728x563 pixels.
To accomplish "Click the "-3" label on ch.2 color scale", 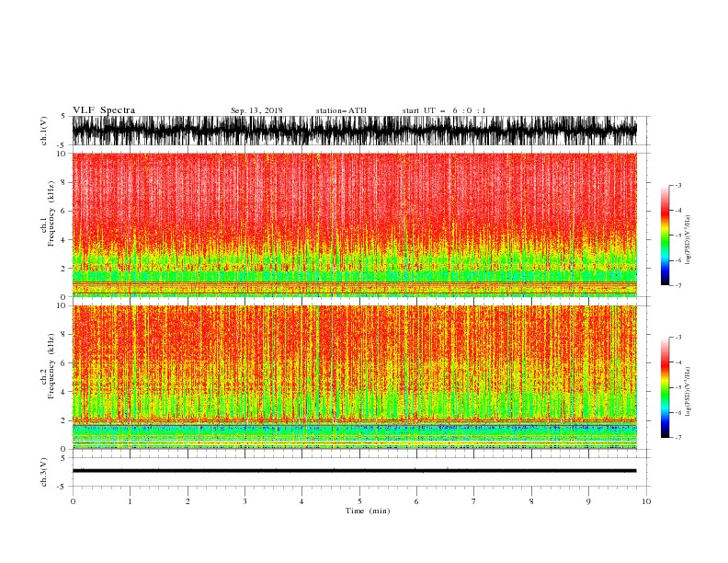I will click(677, 338).
